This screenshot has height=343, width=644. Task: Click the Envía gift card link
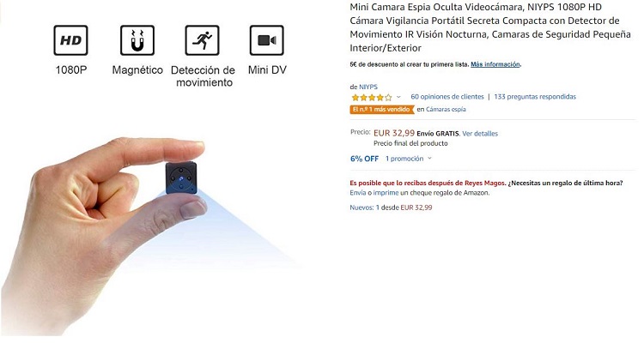[x=358, y=193]
